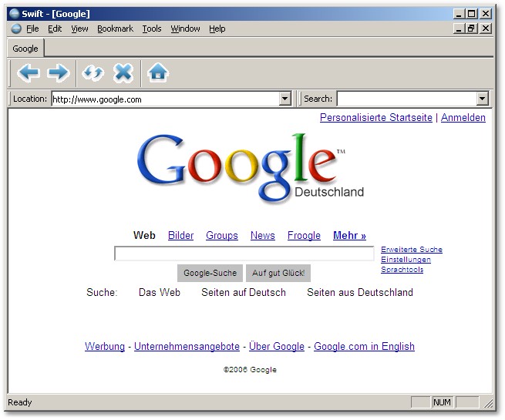
Task: Click the Google search text field
Action: (244, 254)
